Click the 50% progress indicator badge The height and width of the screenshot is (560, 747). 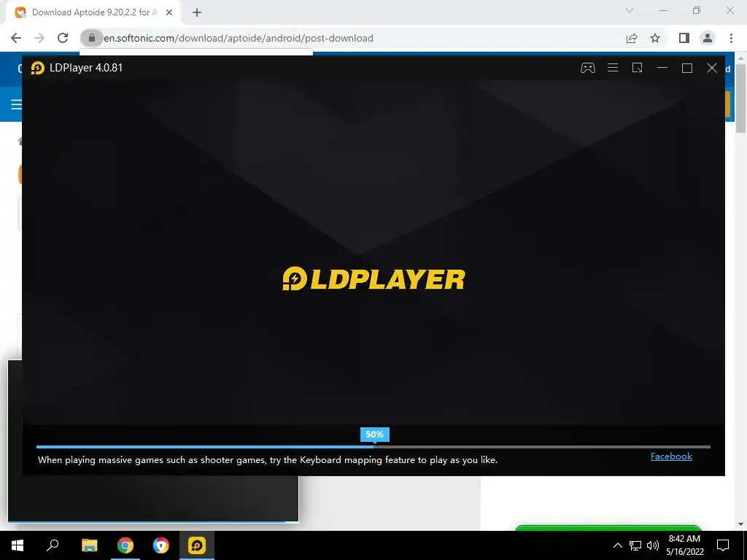374,435
